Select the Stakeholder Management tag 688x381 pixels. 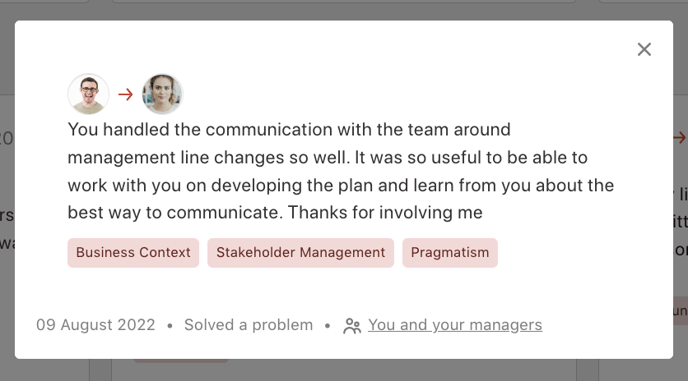pyautogui.click(x=301, y=252)
